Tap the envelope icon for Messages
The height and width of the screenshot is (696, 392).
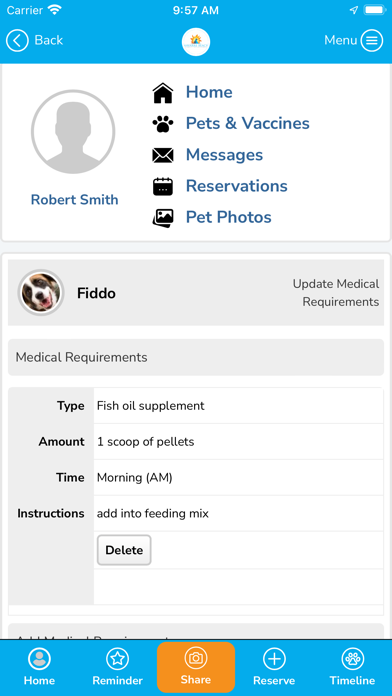click(163, 155)
